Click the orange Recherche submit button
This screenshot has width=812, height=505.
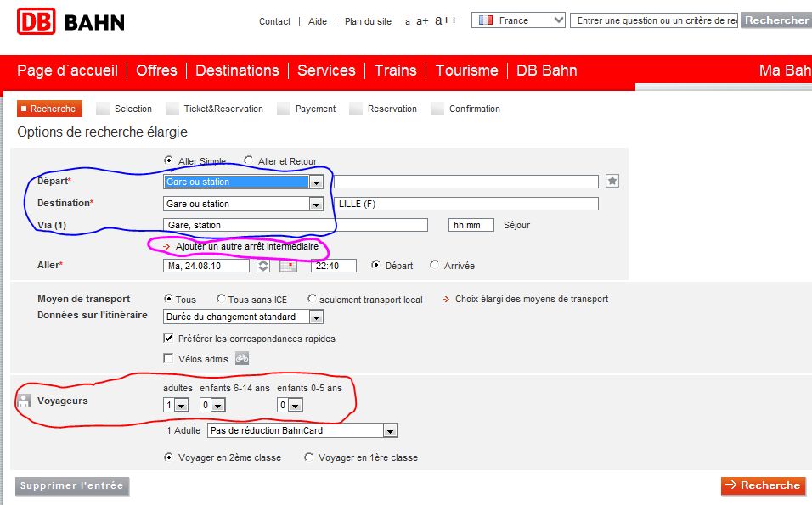click(764, 485)
